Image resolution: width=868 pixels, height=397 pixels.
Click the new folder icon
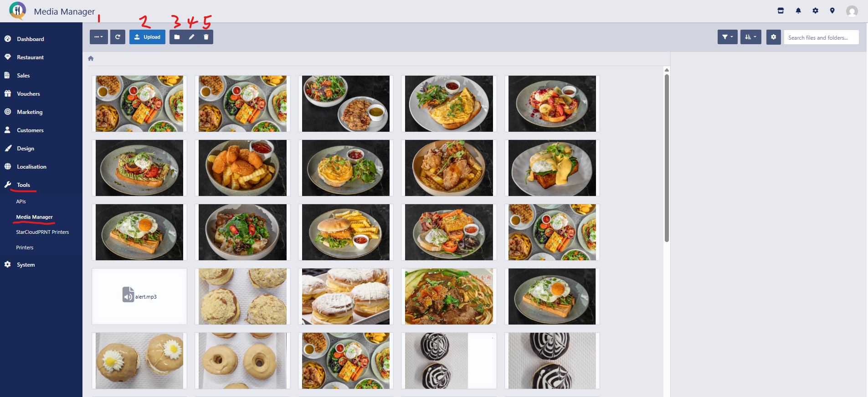coord(177,37)
